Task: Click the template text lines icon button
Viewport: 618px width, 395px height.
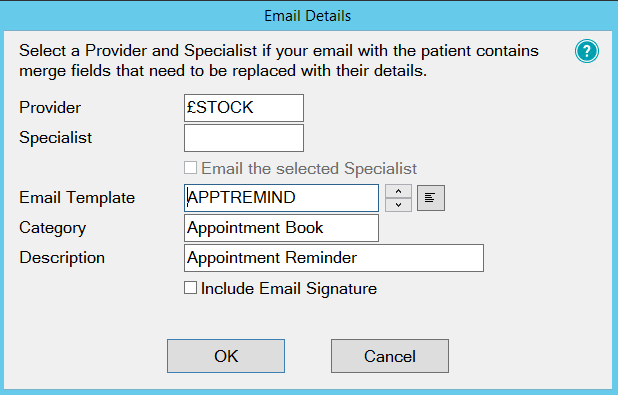Action: tap(431, 198)
